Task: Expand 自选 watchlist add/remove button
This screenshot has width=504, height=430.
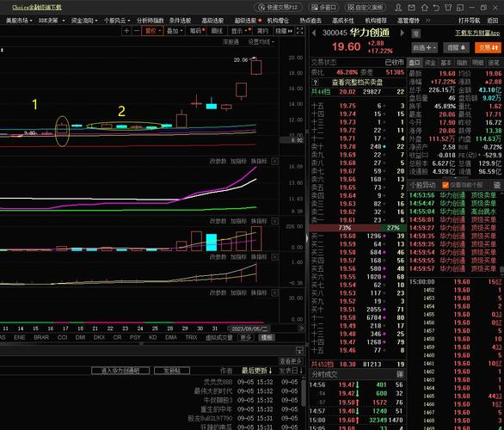Action: click(425, 48)
